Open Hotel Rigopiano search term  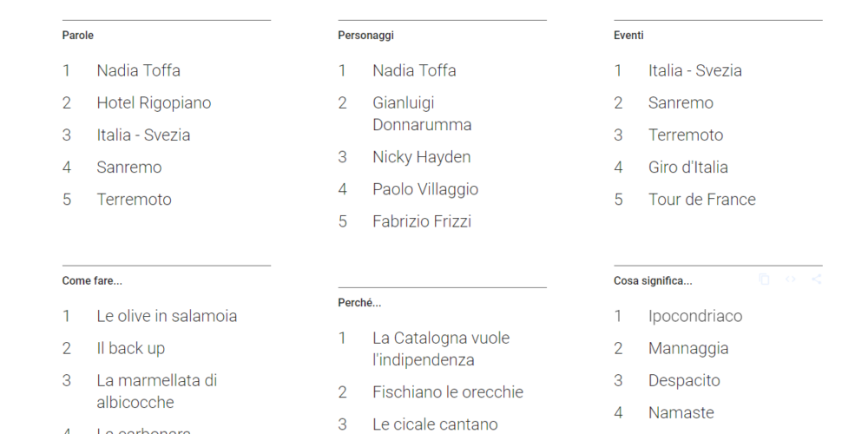[x=154, y=103]
